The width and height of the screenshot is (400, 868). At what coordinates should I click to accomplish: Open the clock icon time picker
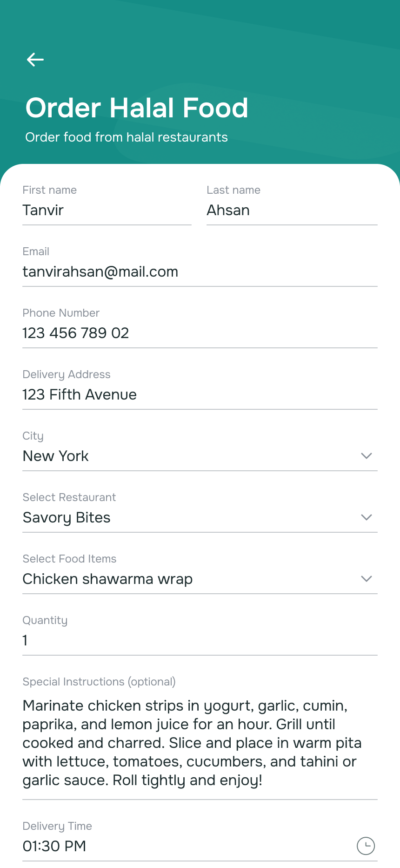click(x=366, y=846)
